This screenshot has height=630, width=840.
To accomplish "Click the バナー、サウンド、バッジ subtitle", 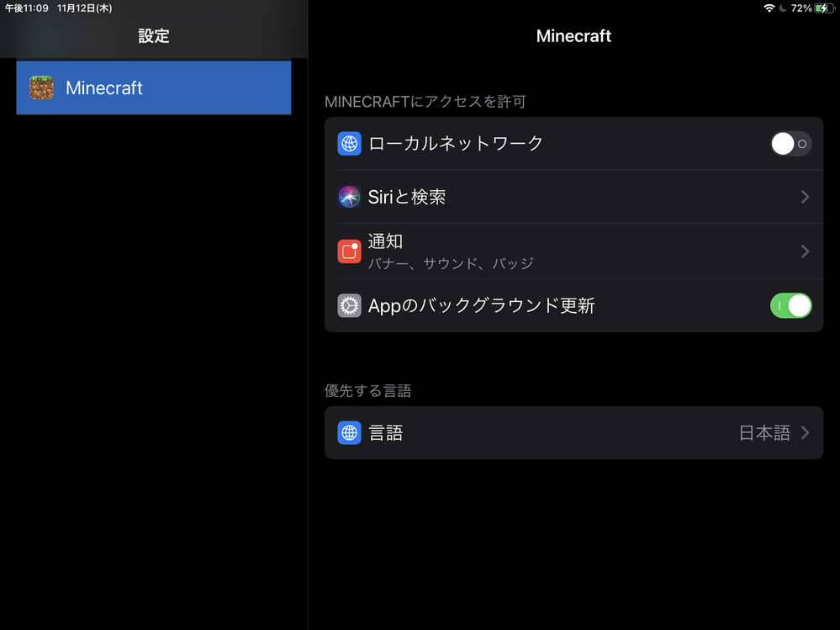I will click(451, 263).
